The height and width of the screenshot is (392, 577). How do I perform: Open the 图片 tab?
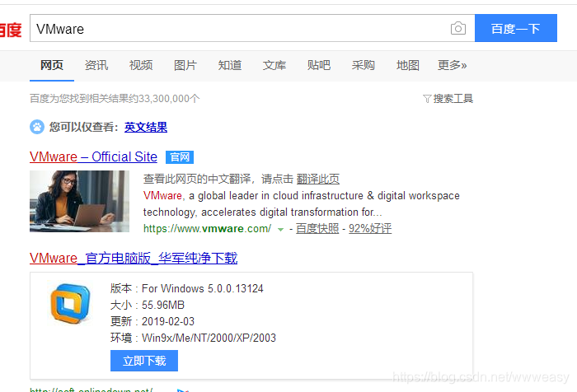[x=185, y=65]
